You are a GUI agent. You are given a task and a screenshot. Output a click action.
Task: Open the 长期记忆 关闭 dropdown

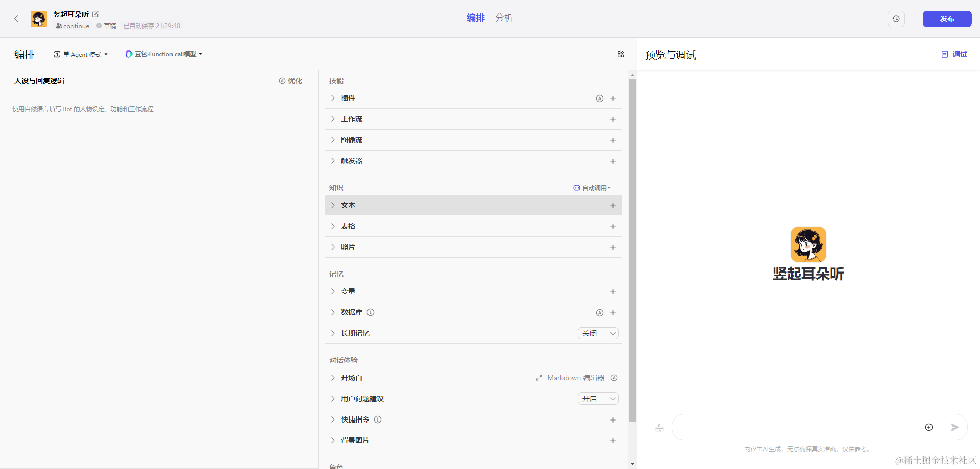tap(598, 333)
